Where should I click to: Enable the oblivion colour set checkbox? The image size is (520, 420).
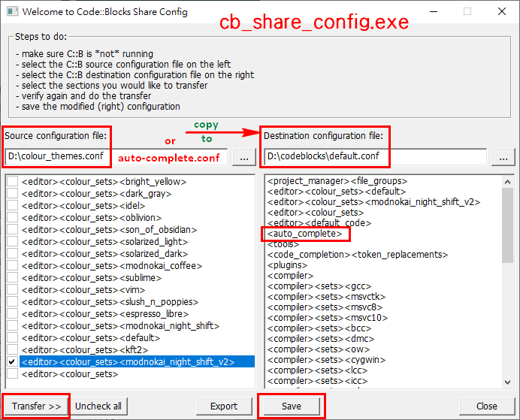pos(12,218)
